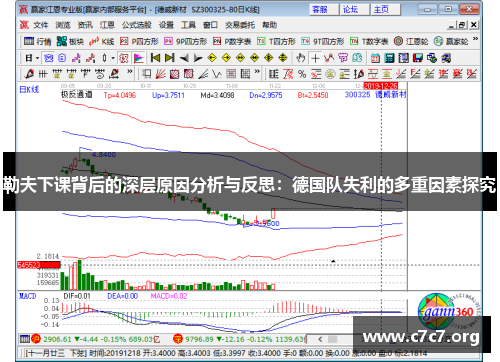This screenshot has height=362, width=500.
Task: Click the bottom scrollbar left arrow
Action: (x=320, y=339)
